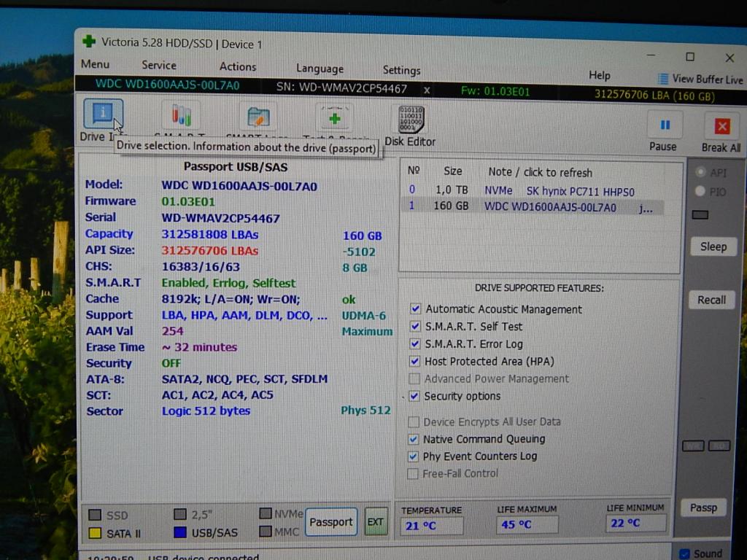Click the Life Maximum 45 °C field
The height and width of the screenshot is (560, 747).
[x=527, y=524]
